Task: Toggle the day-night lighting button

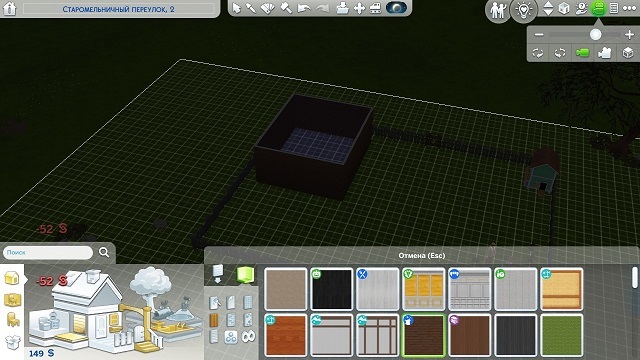Action: [x=396, y=8]
